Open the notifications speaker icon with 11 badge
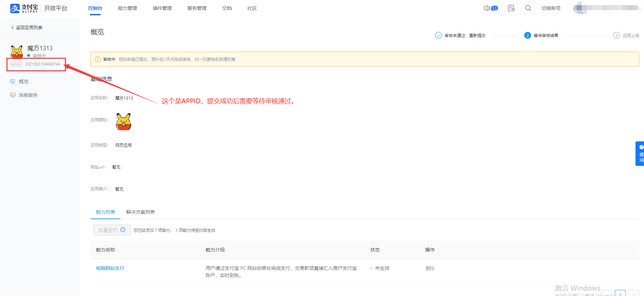 tap(491, 8)
